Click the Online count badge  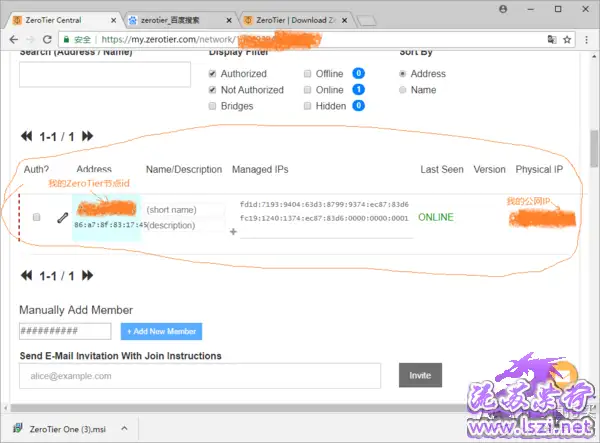(x=359, y=90)
